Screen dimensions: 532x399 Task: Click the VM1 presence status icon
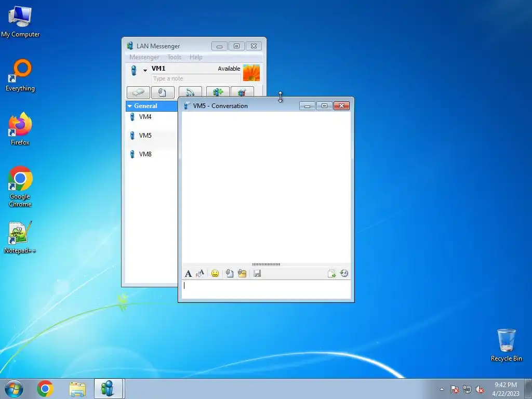[134, 71]
